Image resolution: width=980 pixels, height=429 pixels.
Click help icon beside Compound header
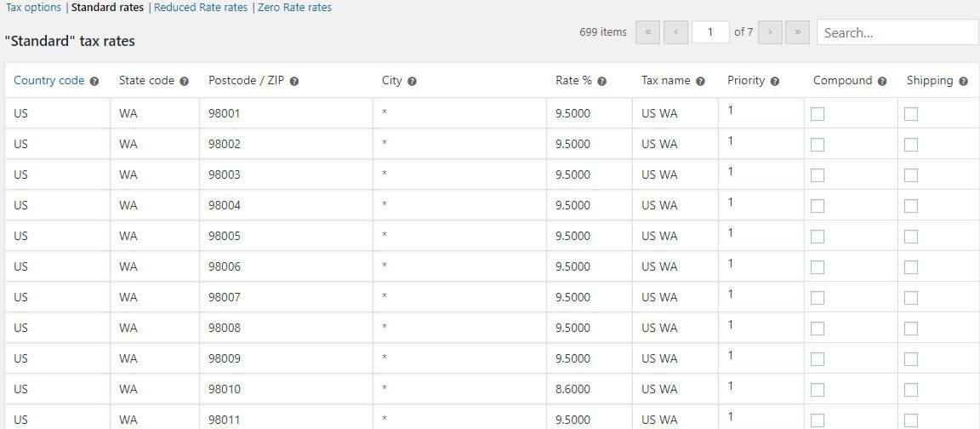(x=882, y=82)
